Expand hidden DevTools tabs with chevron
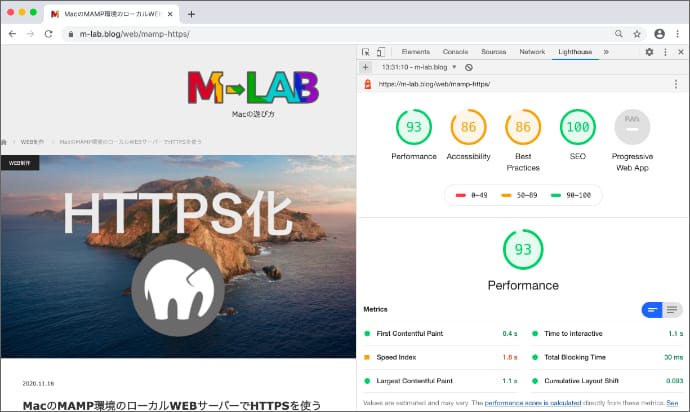This screenshot has height=412, width=690. tap(606, 52)
